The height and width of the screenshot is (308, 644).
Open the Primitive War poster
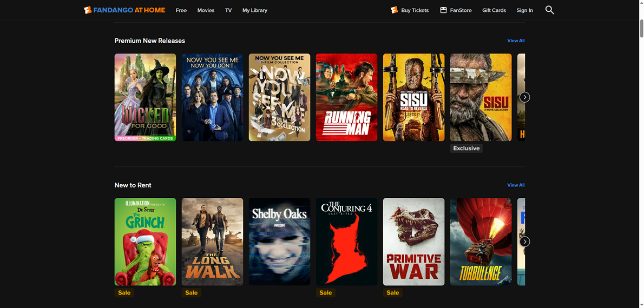(x=413, y=242)
